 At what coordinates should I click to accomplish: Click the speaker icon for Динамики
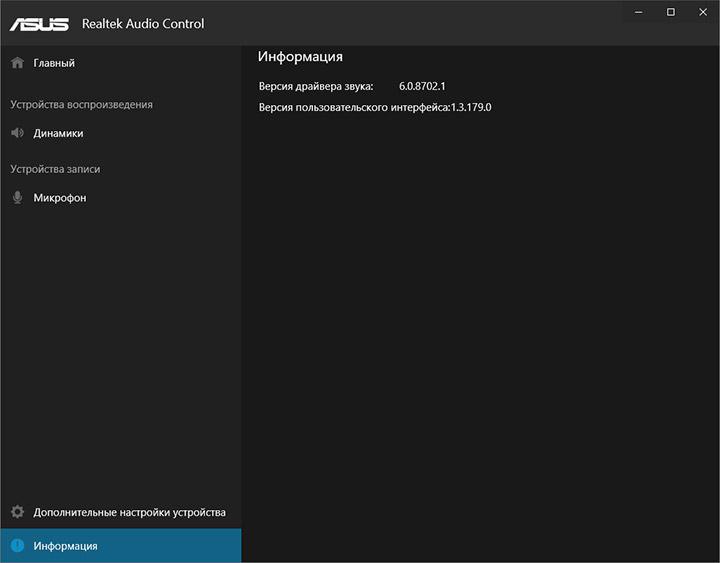17,133
